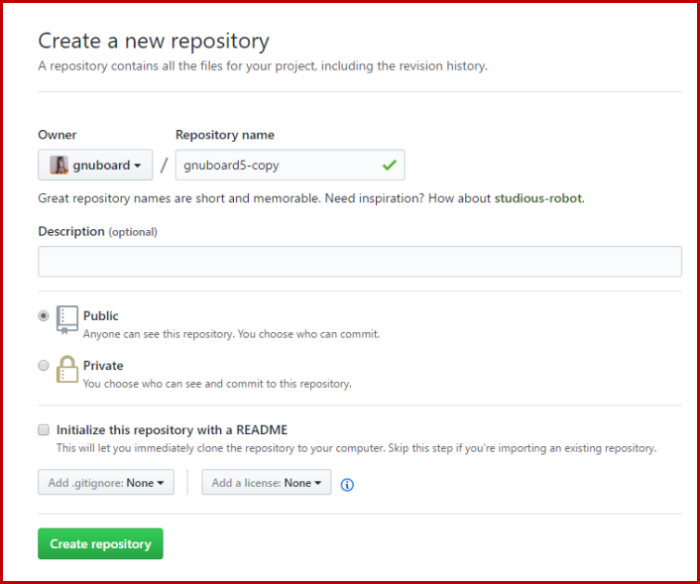Image resolution: width=700 pixels, height=584 pixels.
Task: Click the green checkmark in repository name
Action: (389, 165)
